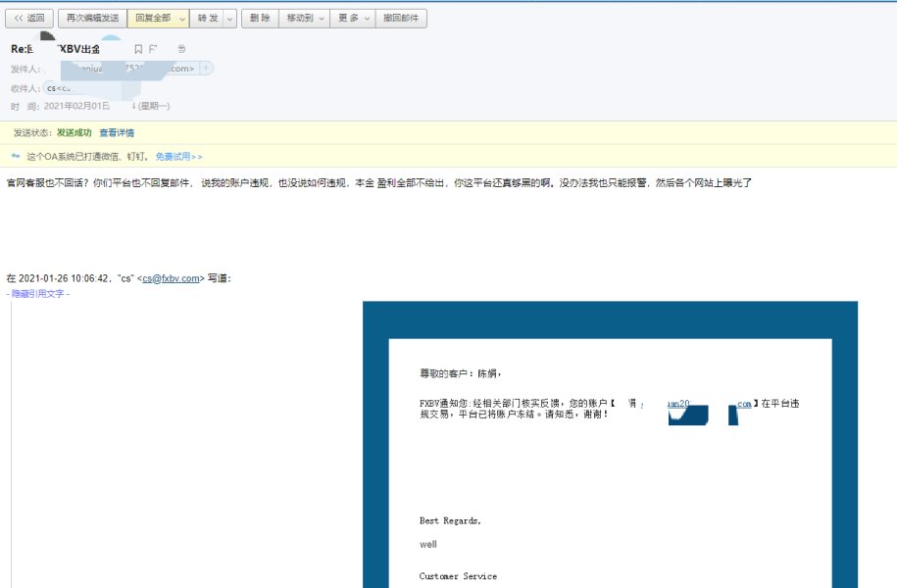Reply to all with 回复全部
This screenshot has width=897, height=588.
(153, 19)
